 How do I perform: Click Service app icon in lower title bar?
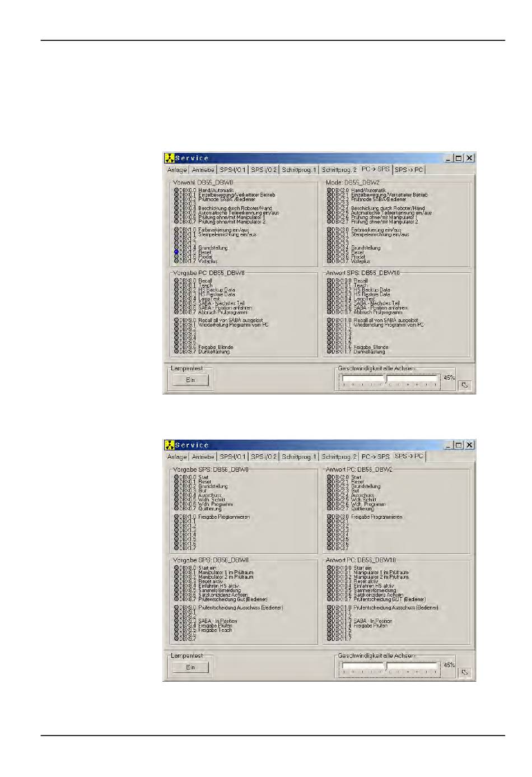click(170, 445)
